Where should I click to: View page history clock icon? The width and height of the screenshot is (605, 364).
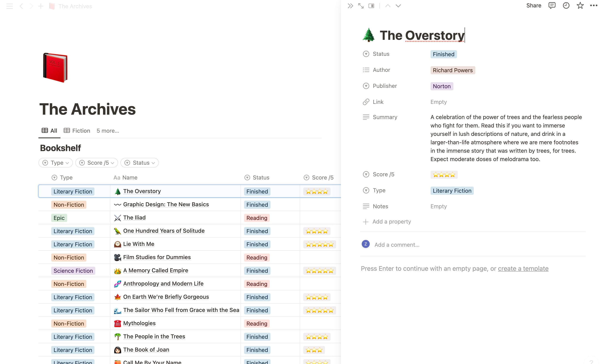[x=566, y=6]
